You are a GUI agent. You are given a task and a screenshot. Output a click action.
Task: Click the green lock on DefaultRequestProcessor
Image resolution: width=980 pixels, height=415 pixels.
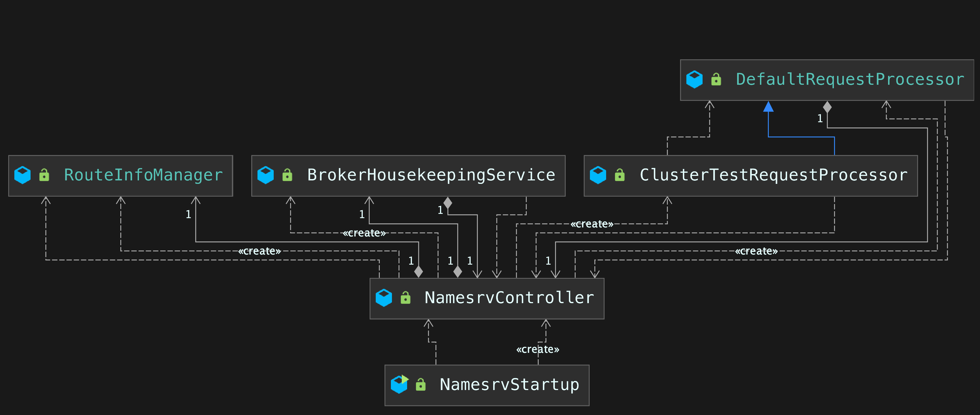pos(716,79)
